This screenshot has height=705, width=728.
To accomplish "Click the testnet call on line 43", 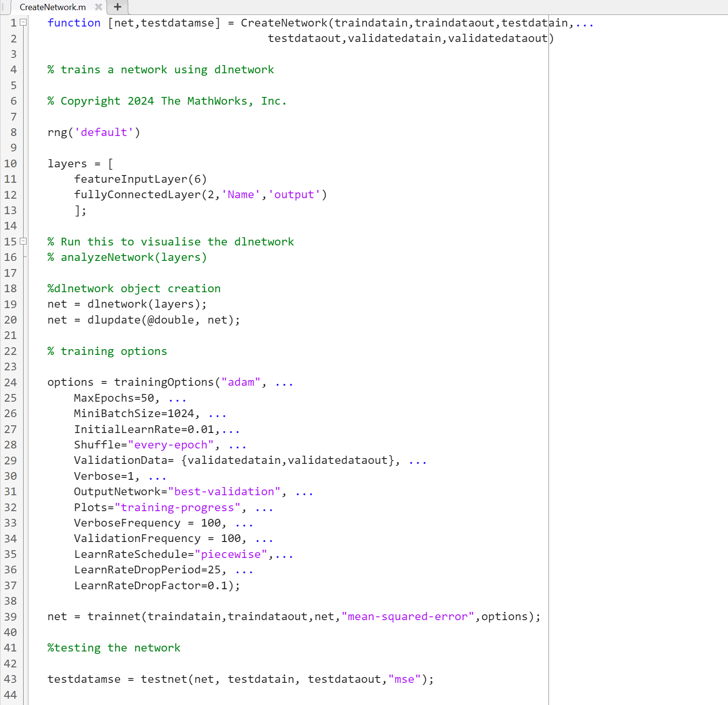I will point(164,679).
